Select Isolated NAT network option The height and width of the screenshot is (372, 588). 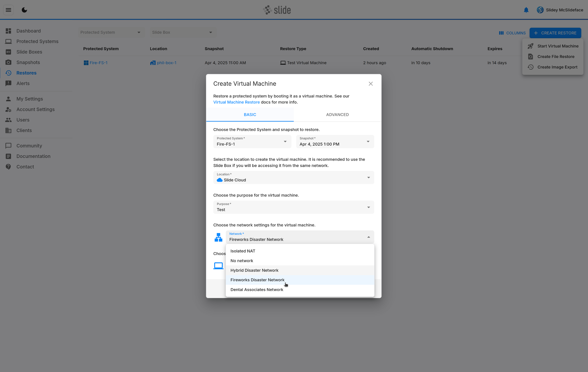(242, 251)
